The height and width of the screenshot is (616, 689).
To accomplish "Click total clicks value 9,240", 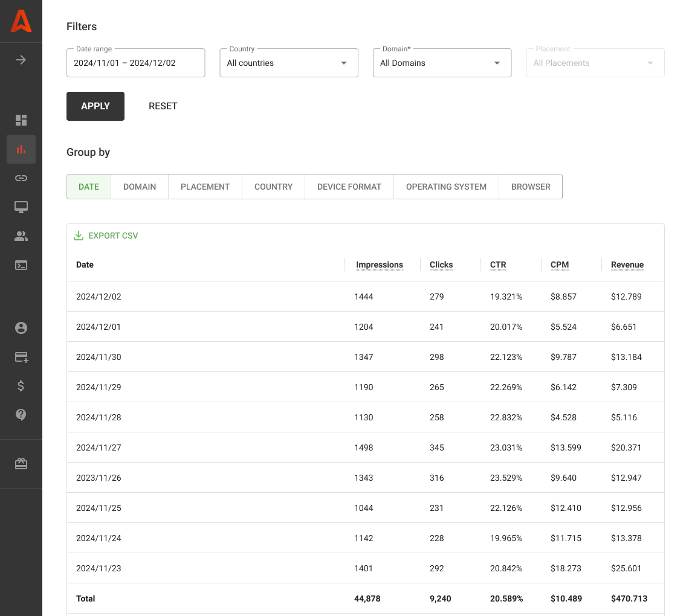I will 440,598.
